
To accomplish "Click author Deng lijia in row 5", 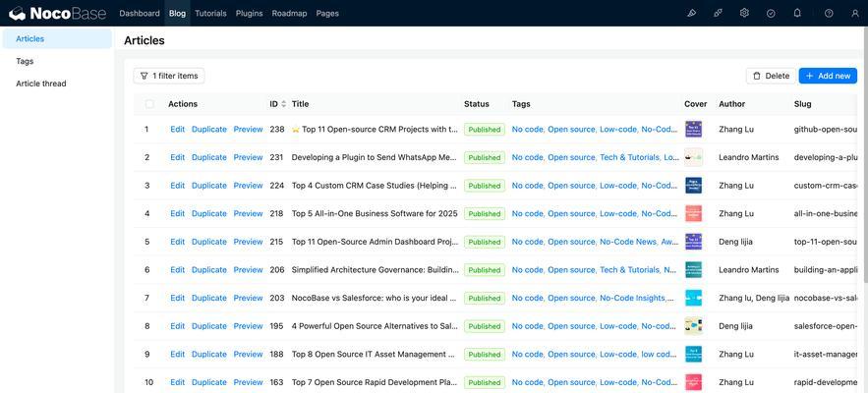I will tap(735, 242).
